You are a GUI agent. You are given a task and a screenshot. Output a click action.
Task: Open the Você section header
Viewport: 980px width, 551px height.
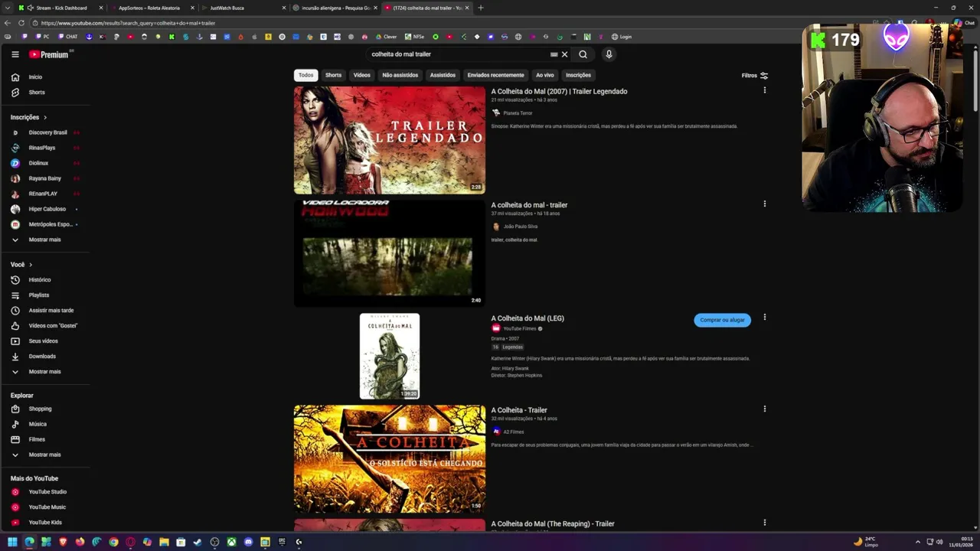click(21, 264)
